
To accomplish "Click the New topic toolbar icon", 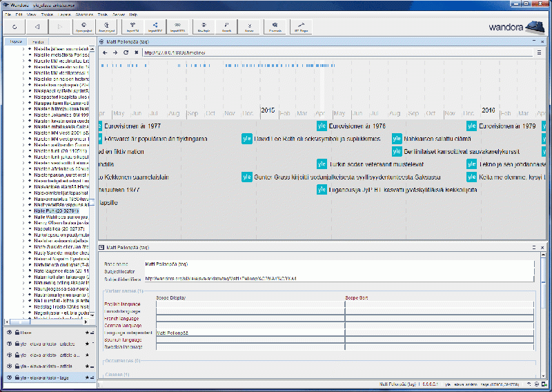I will point(204,27).
